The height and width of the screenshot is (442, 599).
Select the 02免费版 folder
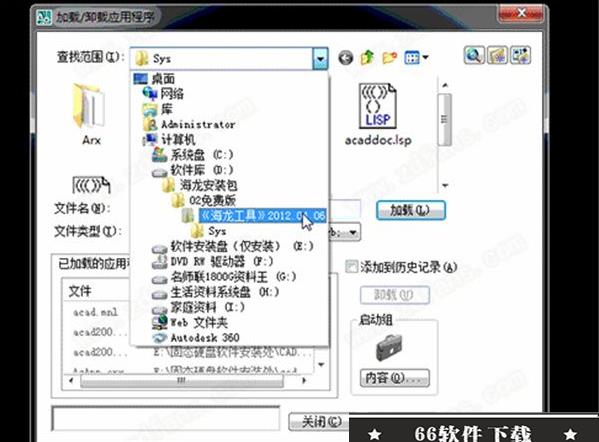click(x=203, y=201)
